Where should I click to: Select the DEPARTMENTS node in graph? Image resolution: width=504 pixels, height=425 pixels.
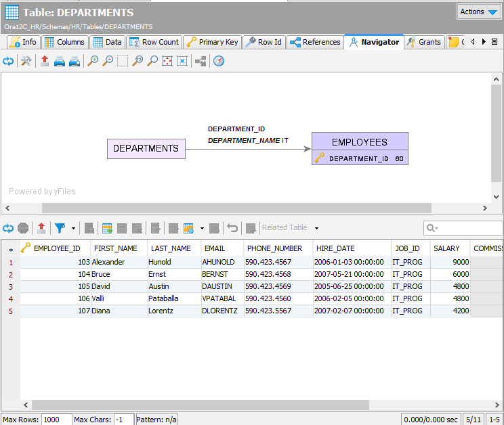[146, 148]
